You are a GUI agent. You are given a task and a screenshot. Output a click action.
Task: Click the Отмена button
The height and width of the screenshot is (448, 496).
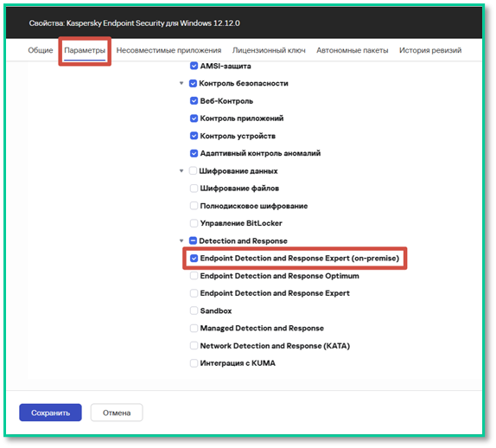point(117,413)
